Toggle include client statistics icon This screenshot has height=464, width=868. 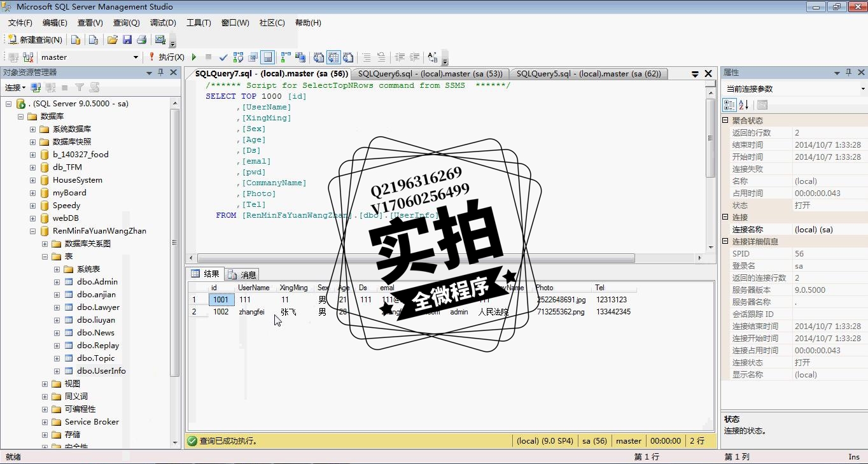[x=300, y=57]
